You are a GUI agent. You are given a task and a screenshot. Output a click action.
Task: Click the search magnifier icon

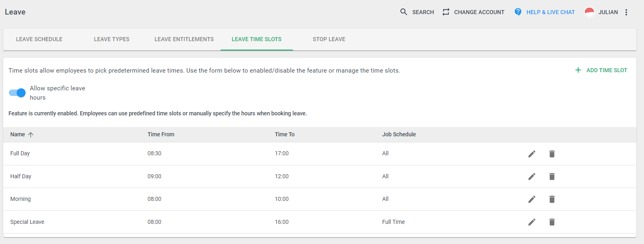(404, 12)
